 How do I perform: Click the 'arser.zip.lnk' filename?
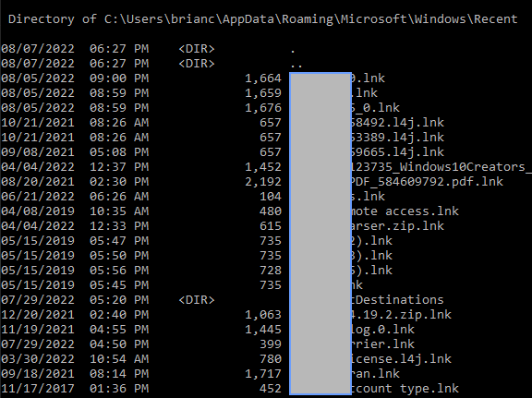tap(397, 226)
